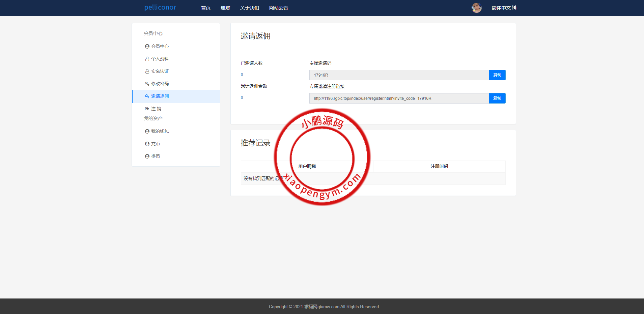Select the 邀请返佣 sidebar item
Image resolution: width=644 pixels, height=314 pixels.
tap(160, 96)
